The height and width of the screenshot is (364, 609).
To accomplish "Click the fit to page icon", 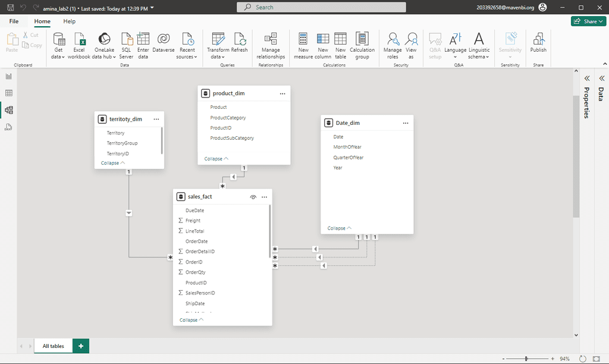I will tap(597, 359).
